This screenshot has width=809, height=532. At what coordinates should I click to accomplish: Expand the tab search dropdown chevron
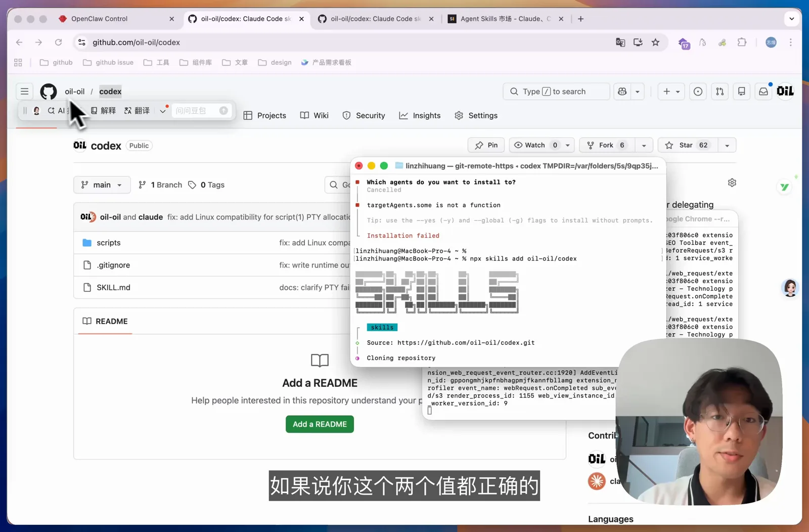coord(792,19)
